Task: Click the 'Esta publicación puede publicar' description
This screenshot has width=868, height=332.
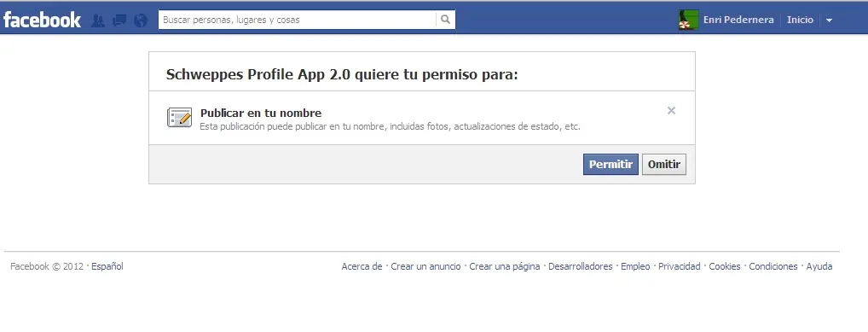Action: [390, 126]
